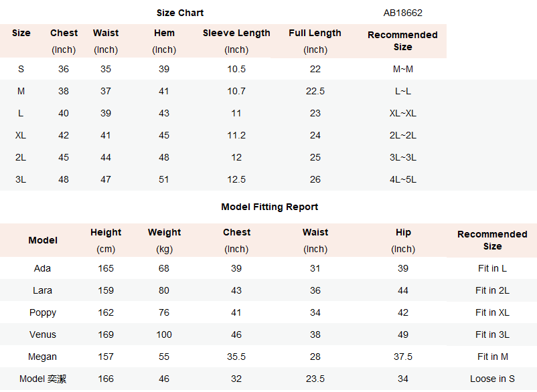Select the model name Venus
Image resolution: width=537 pixels, height=392 pixels.
(42, 334)
